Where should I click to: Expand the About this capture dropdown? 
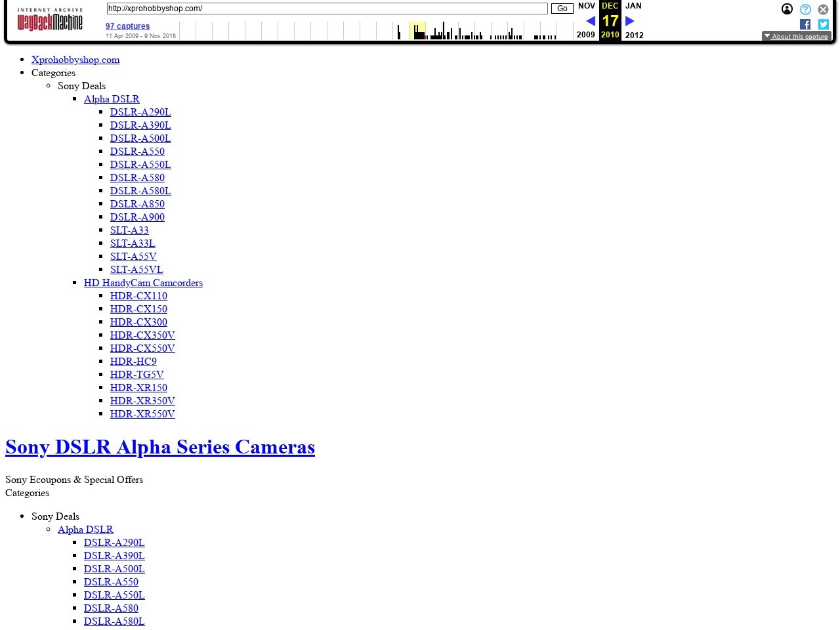tap(796, 36)
